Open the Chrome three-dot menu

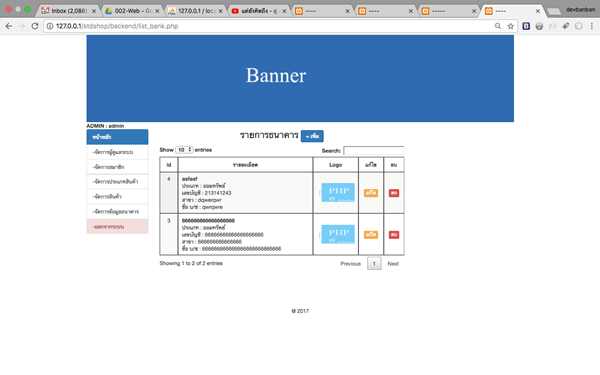tap(592, 26)
